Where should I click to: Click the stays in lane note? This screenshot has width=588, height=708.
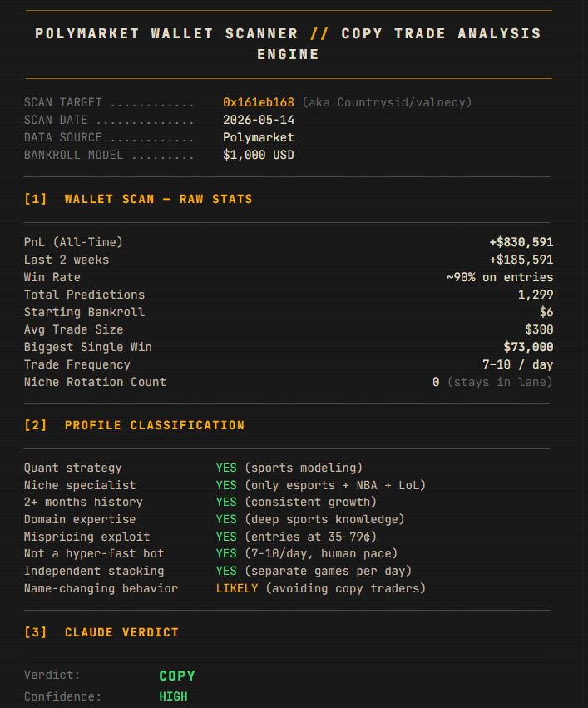pos(500,382)
